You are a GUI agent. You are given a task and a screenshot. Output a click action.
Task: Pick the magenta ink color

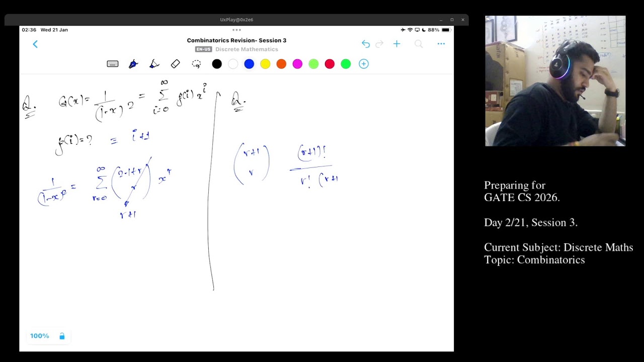point(297,64)
